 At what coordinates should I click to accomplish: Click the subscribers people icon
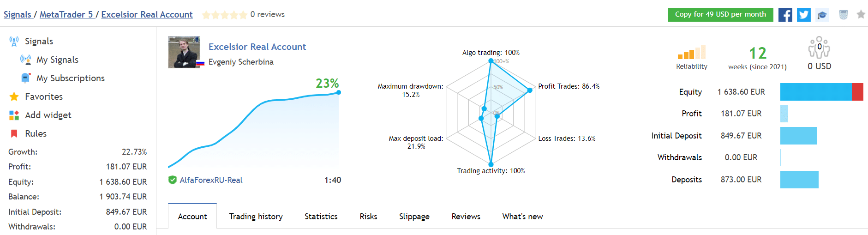(x=819, y=48)
